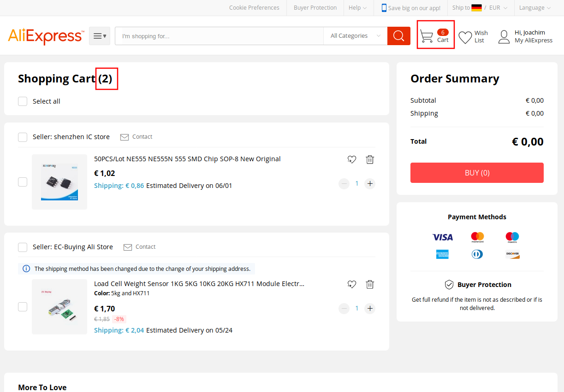
Task: Click the German flag ship-to icon
Action: pos(476,8)
